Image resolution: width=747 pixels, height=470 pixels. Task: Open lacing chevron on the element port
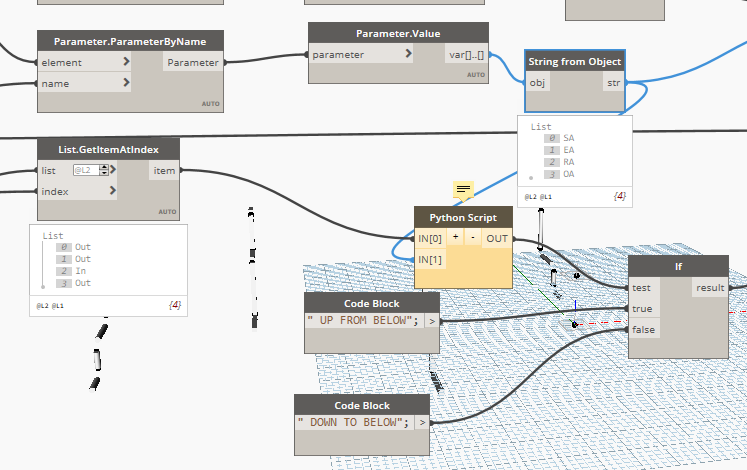click(x=126, y=61)
